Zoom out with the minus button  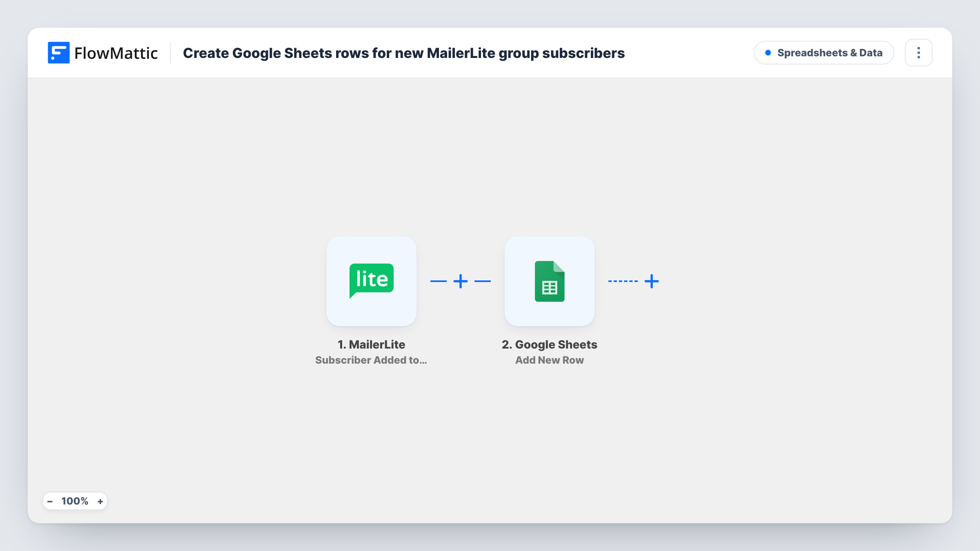[x=50, y=501]
